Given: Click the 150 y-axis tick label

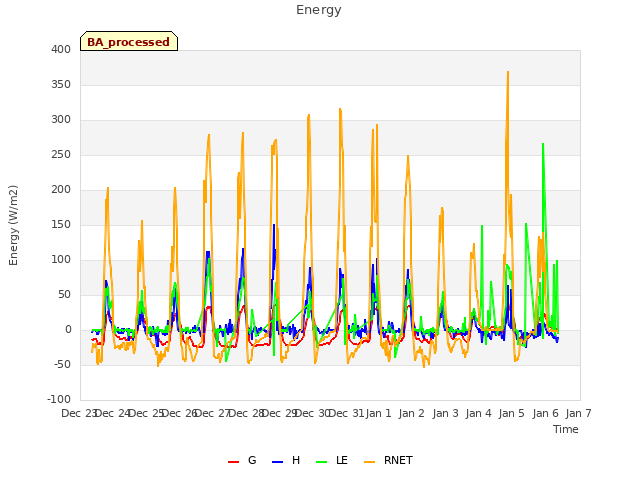Looking at the screenshot, I should click(x=61, y=224).
